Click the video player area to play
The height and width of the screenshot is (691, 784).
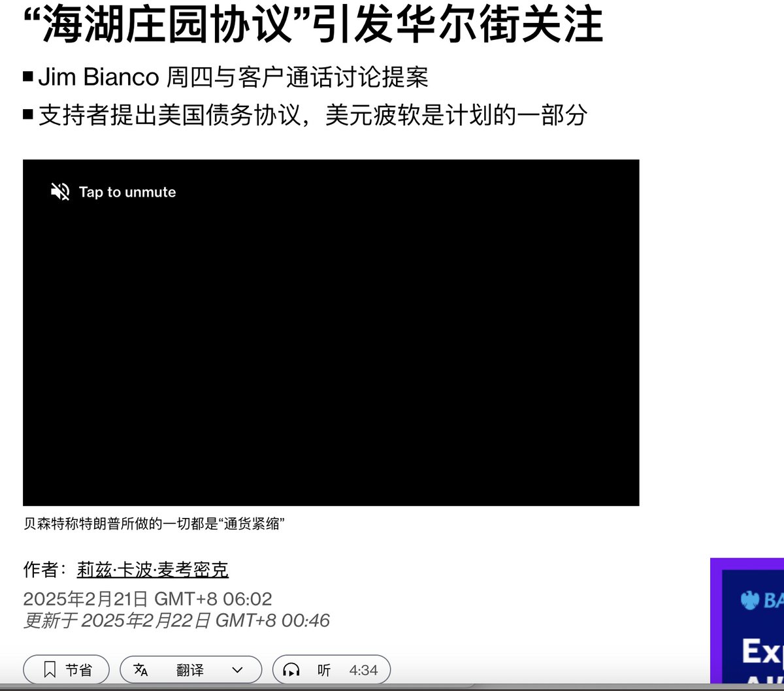click(x=331, y=333)
